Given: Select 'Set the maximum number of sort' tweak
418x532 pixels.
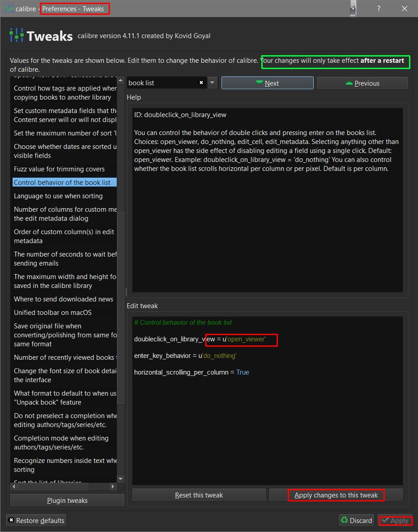Looking at the screenshot, I should point(65,133).
